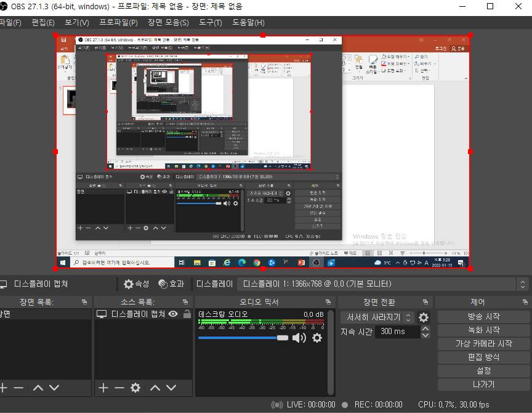Open transition properties gear in 장면 전환

[x=424, y=317]
